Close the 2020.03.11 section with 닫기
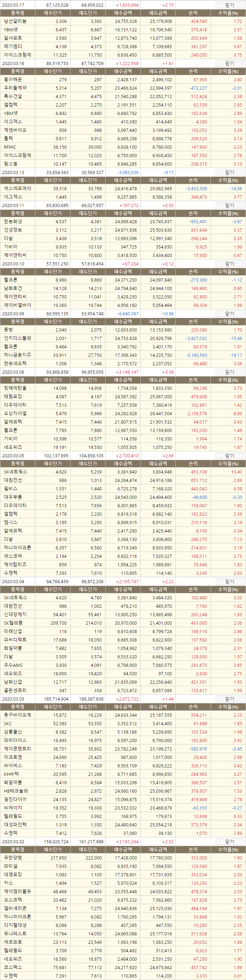Viewport: 246px width, 980px height. click(x=230, y=205)
